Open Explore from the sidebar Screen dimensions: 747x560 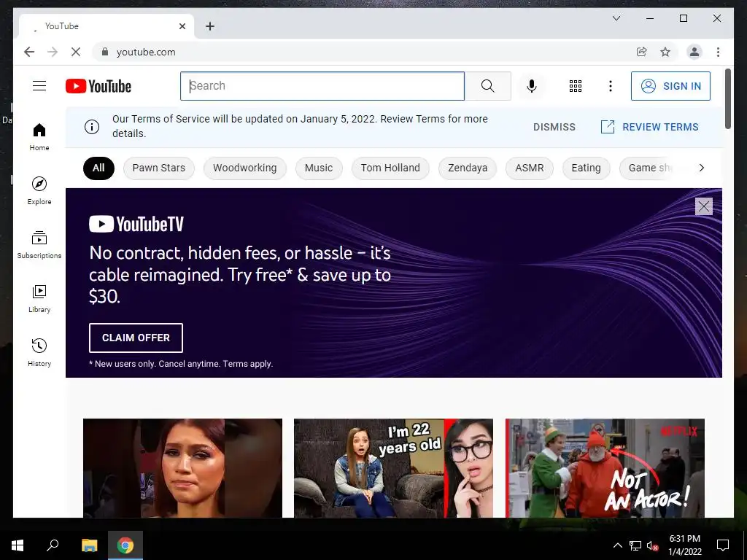tap(39, 190)
